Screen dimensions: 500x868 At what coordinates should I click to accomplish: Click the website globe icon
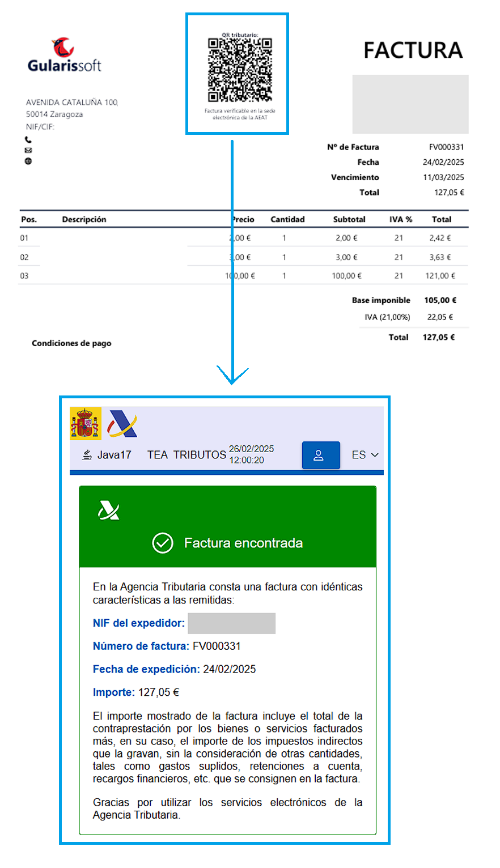coord(28,161)
